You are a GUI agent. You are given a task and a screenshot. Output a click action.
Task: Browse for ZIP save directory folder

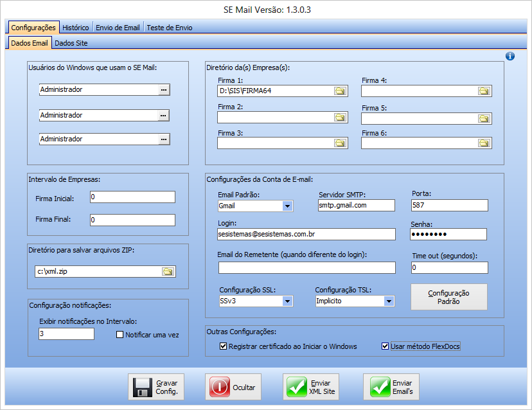click(167, 272)
